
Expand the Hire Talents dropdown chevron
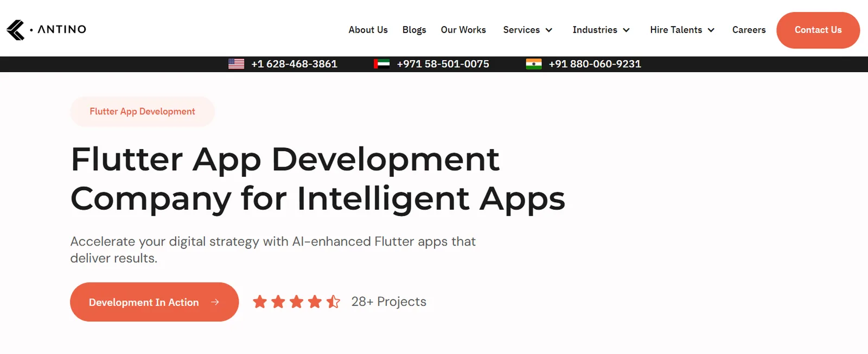coord(711,30)
